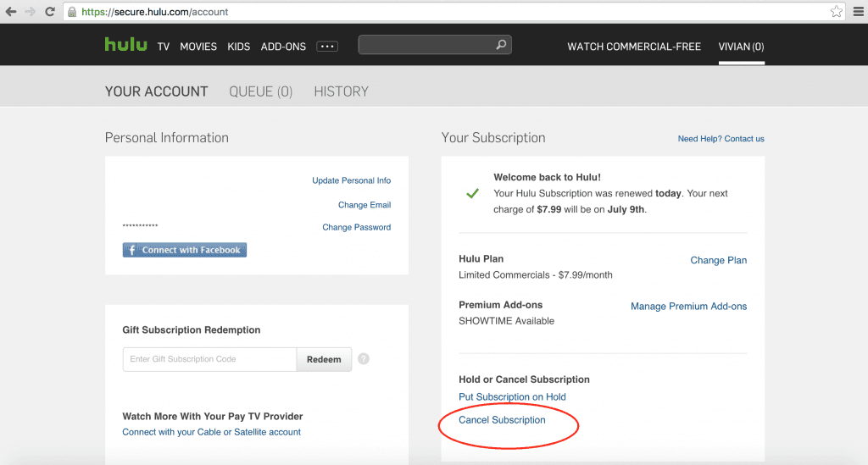The width and height of the screenshot is (868, 465).
Task: Click Change Password link
Action: [357, 227]
